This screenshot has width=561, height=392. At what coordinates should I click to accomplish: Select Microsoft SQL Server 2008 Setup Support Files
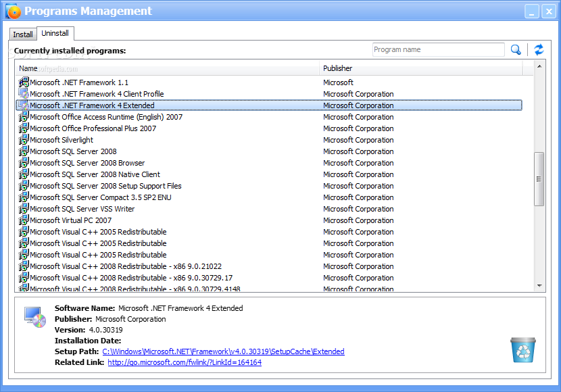pyautogui.click(x=269, y=186)
